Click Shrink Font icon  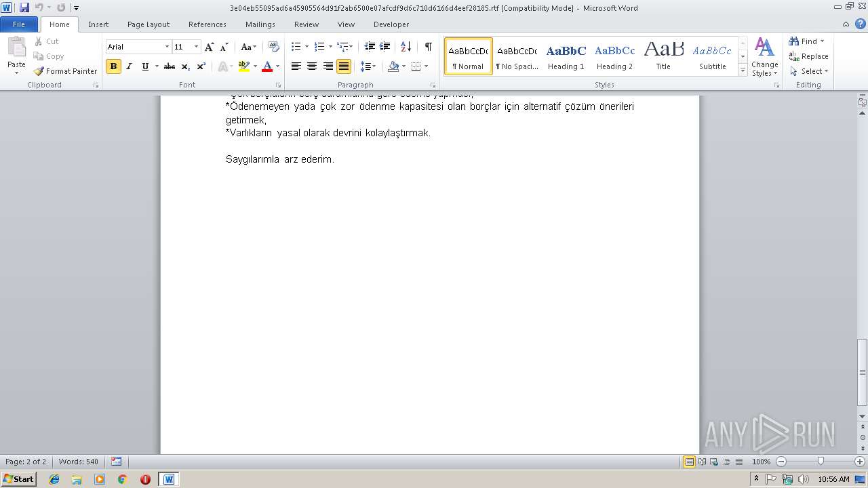click(224, 47)
